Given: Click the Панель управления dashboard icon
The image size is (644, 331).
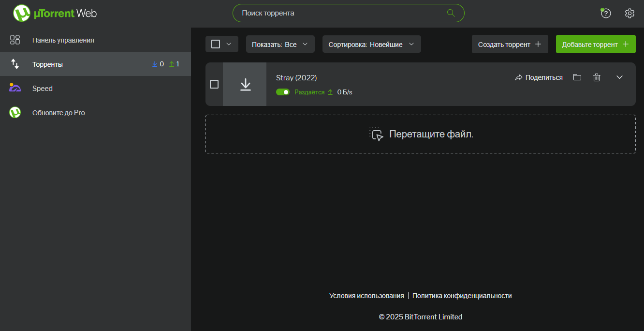Looking at the screenshot, I should click(x=15, y=40).
